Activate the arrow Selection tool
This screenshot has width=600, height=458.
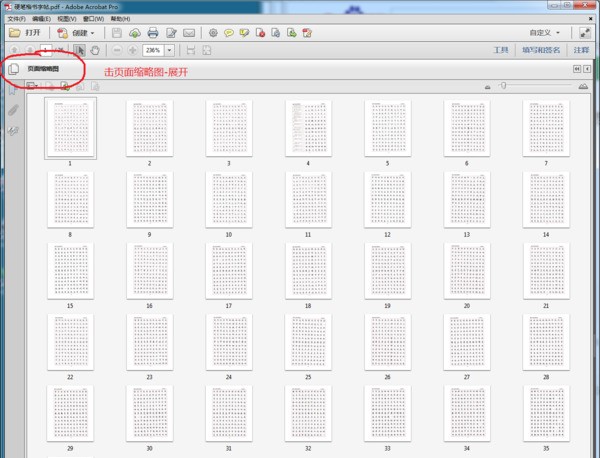(80, 50)
